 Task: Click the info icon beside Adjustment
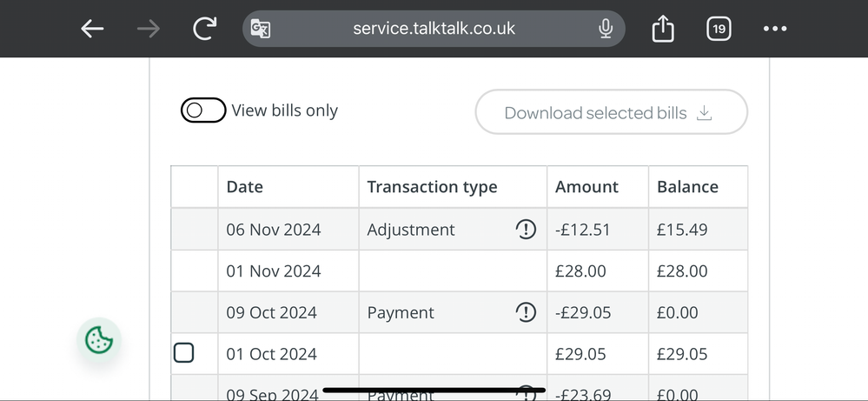(526, 230)
